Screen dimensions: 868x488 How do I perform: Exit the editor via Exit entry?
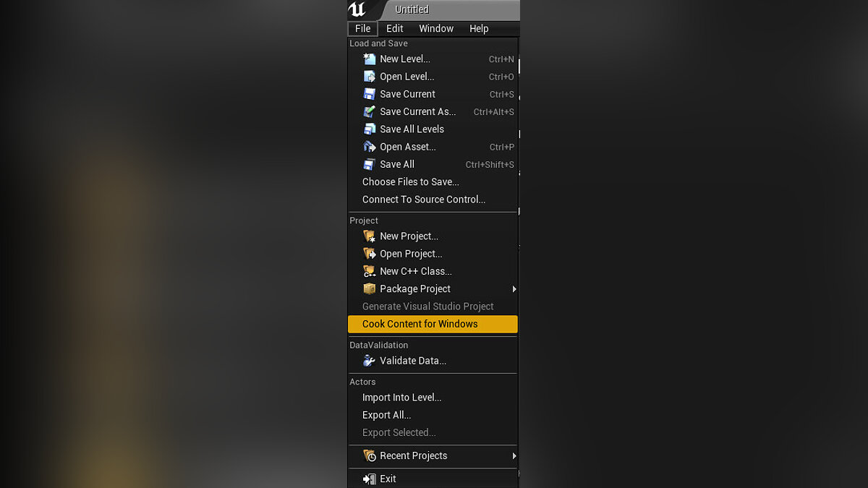click(388, 479)
